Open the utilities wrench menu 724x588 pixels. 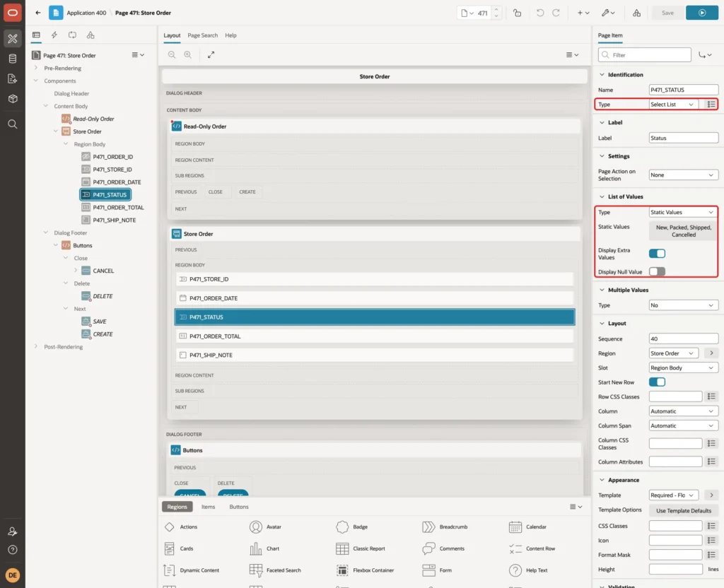tap(608, 13)
